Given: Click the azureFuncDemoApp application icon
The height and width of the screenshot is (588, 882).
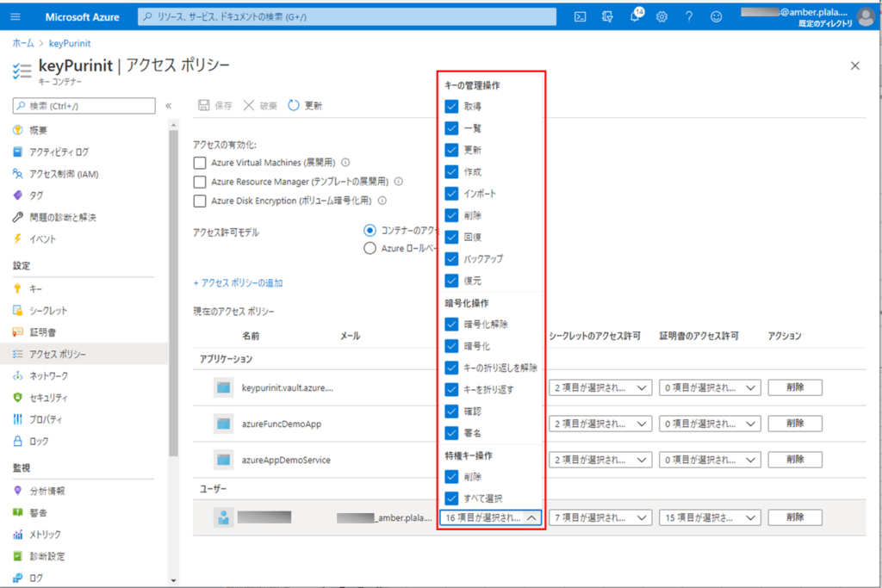Looking at the screenshot, I should tap(223, 424).
